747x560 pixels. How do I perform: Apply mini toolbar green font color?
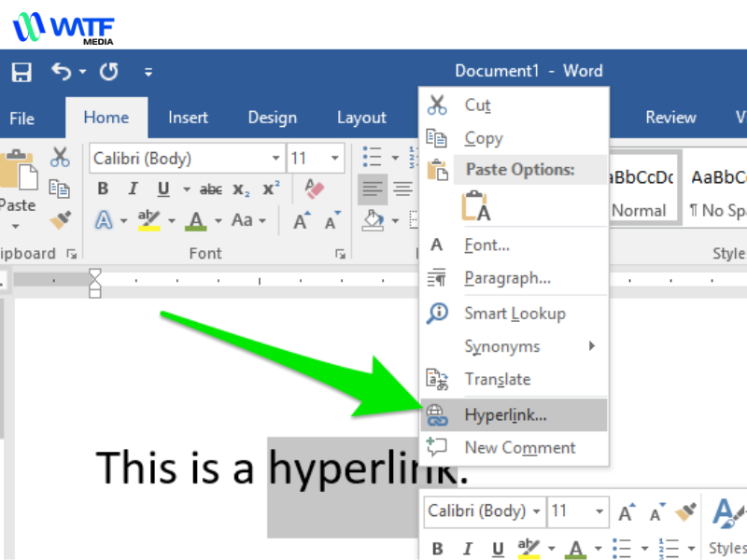(575, 549)
